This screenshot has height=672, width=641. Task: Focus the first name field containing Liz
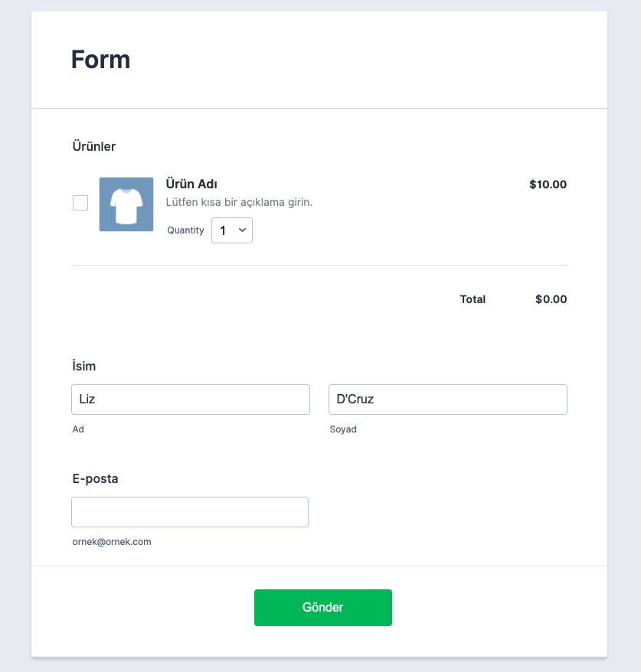(190, 400)
